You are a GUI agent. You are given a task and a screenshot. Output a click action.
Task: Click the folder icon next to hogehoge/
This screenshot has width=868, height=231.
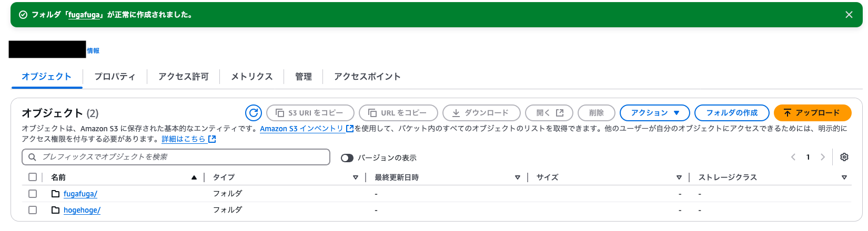(56, 210)
